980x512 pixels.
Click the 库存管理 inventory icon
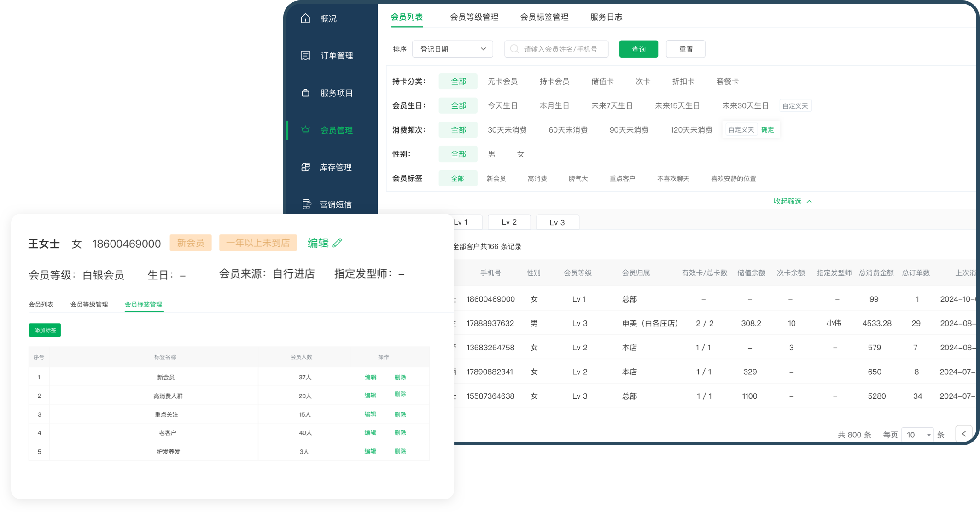pos(305,167)
